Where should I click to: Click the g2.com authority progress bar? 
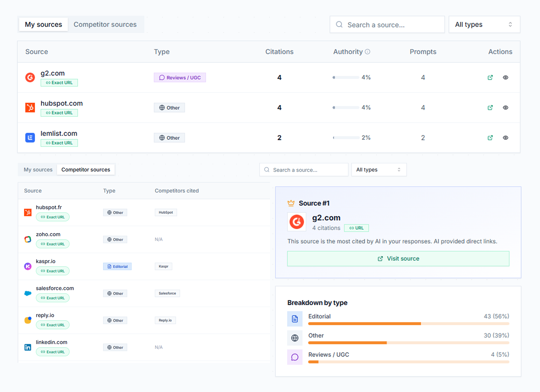346,77
